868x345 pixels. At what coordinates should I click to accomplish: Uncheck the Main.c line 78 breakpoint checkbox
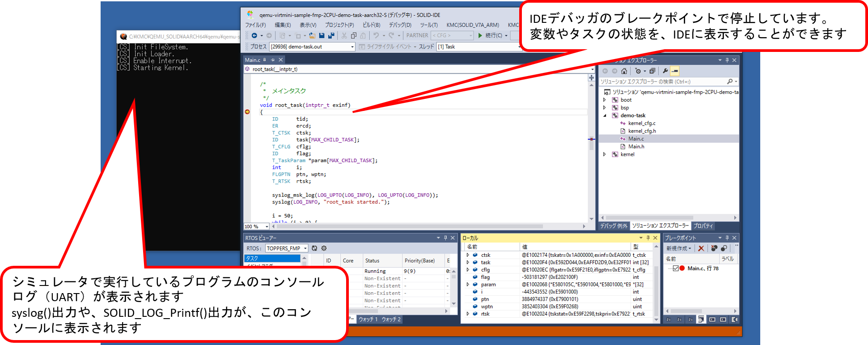pos(676,268)
